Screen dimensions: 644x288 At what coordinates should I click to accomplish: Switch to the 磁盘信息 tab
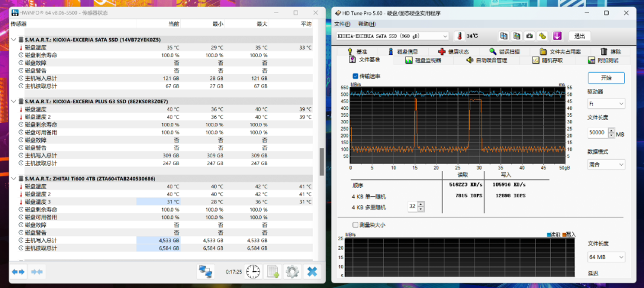pyautogui.click(x=403, y=52)
